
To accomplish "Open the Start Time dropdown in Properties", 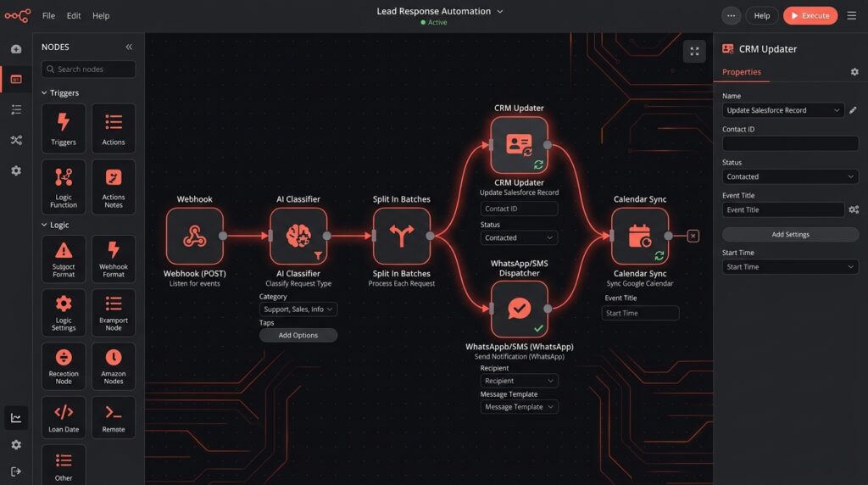I will [x=791, y=267].
